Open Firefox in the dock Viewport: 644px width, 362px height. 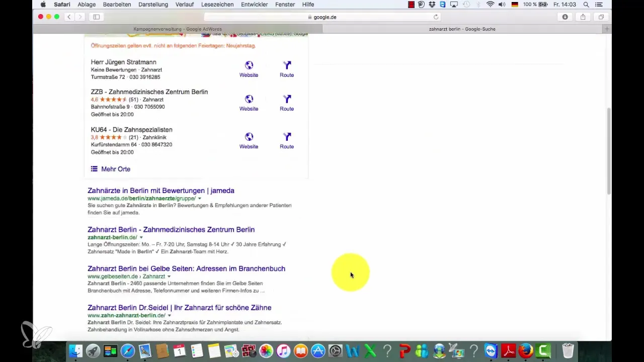(526, 350)
